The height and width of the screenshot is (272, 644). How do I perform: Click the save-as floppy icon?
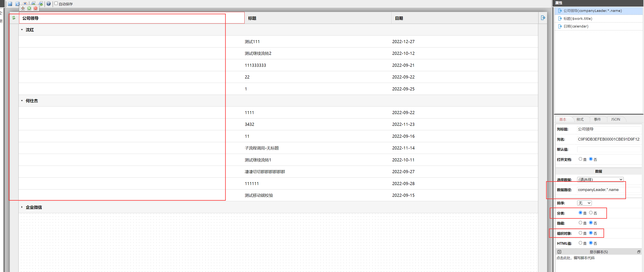(x=17, y=4)
